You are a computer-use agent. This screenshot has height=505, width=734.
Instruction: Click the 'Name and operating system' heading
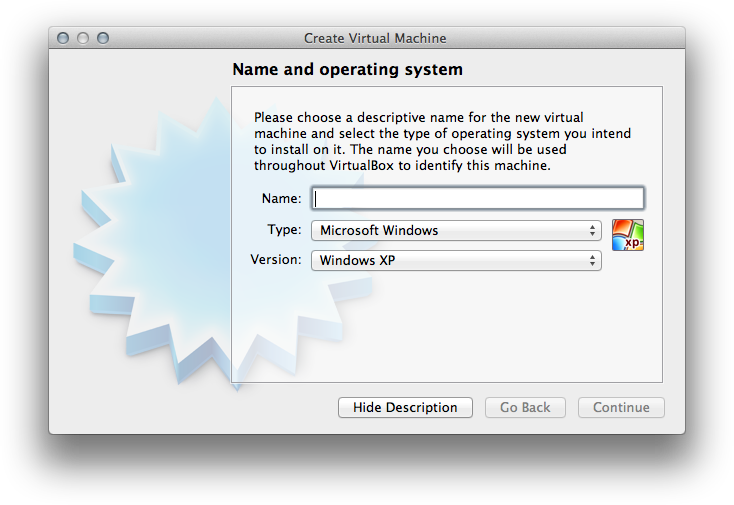pyautogui.click(x=347, y=69)
